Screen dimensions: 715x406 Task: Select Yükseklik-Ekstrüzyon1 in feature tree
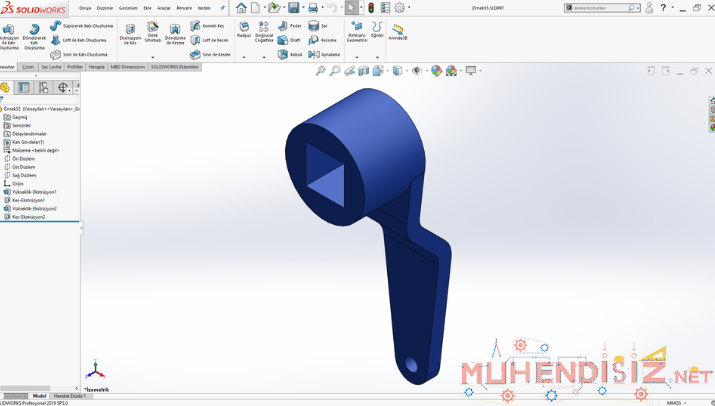33,191
